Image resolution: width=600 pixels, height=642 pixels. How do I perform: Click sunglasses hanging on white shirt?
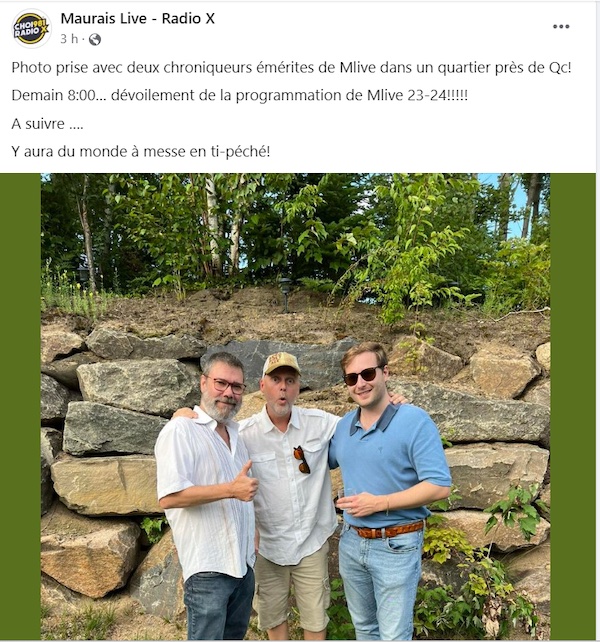pyautogui.click(x=301, y=460)
